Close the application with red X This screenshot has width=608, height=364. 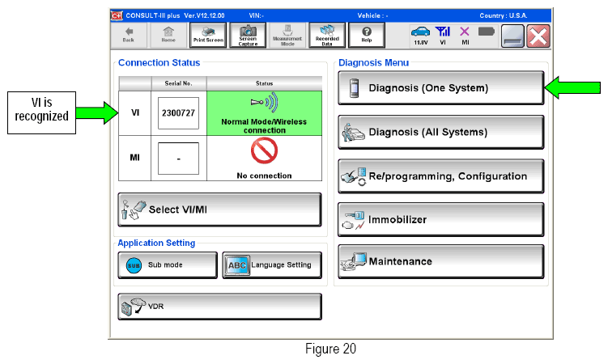click(538, 36)
